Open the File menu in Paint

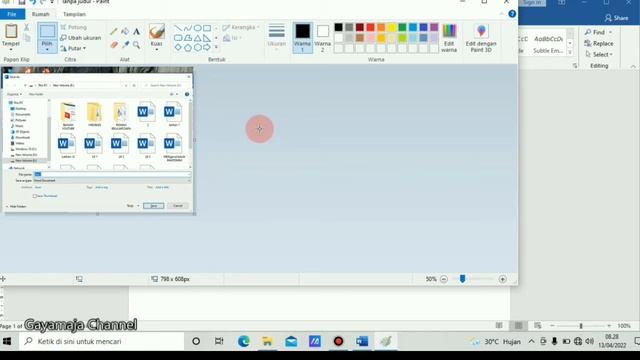12,14
